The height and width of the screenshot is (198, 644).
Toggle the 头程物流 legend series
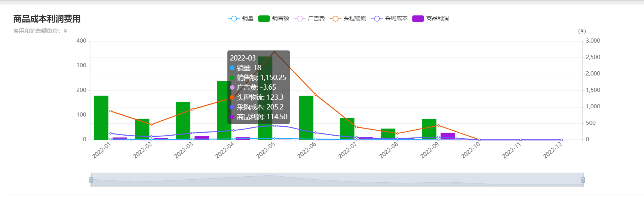[x=348, y=18]
